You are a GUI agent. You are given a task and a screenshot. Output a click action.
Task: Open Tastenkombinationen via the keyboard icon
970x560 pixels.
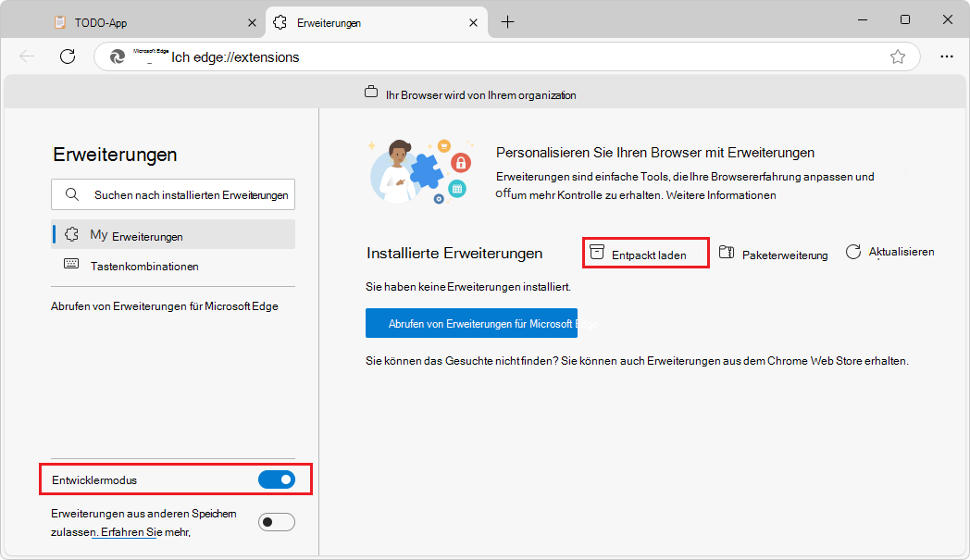[x=71, y=266]
